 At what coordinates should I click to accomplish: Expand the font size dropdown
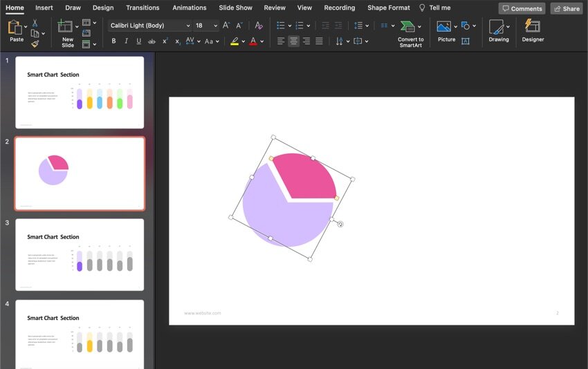click(215, 26)
